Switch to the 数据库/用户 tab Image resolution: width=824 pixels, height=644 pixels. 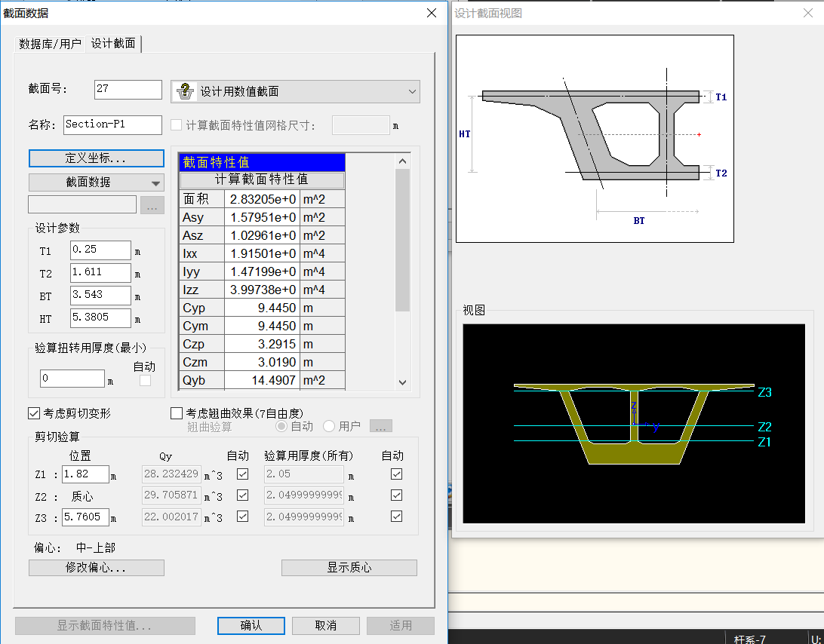pyautogui.click(x=50, y=44)
